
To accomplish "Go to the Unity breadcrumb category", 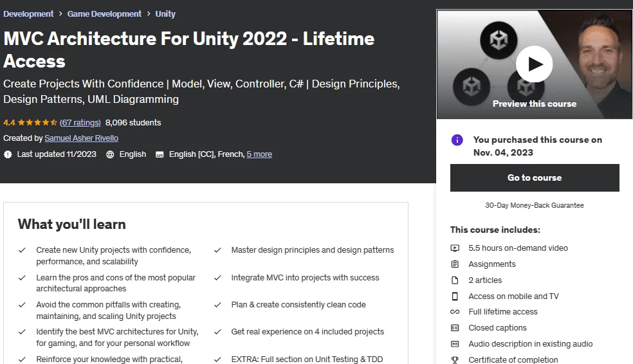I will point(165,14).
